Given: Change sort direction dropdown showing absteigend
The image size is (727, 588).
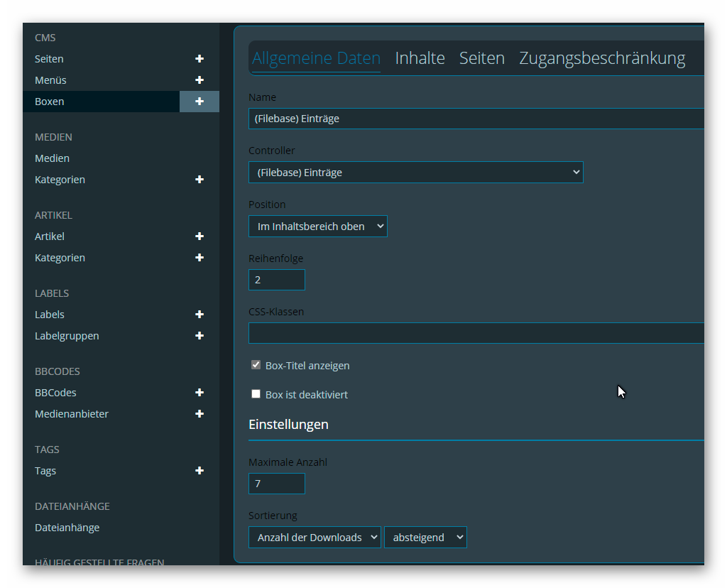Looking at the screenshot, I should 425,538.
